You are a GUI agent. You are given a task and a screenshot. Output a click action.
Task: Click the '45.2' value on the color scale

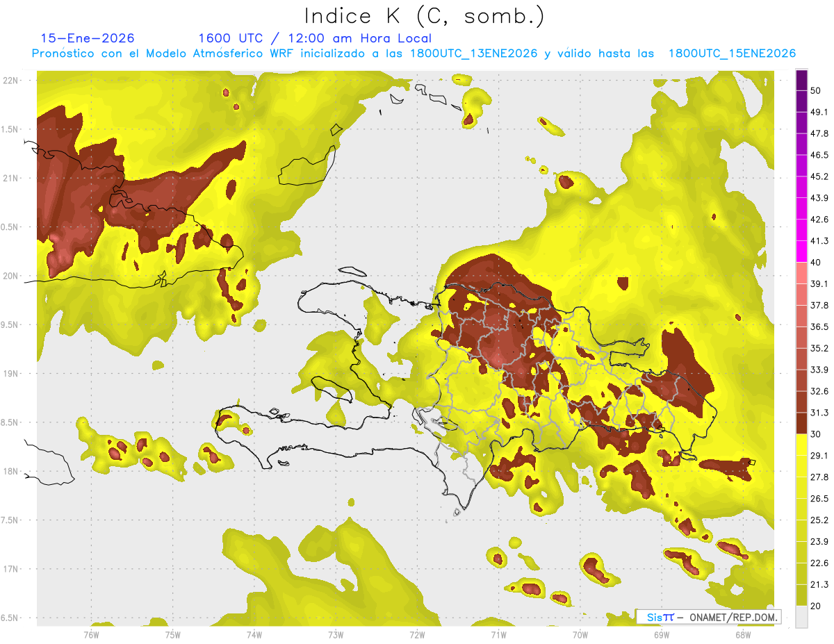click(819, 176)
